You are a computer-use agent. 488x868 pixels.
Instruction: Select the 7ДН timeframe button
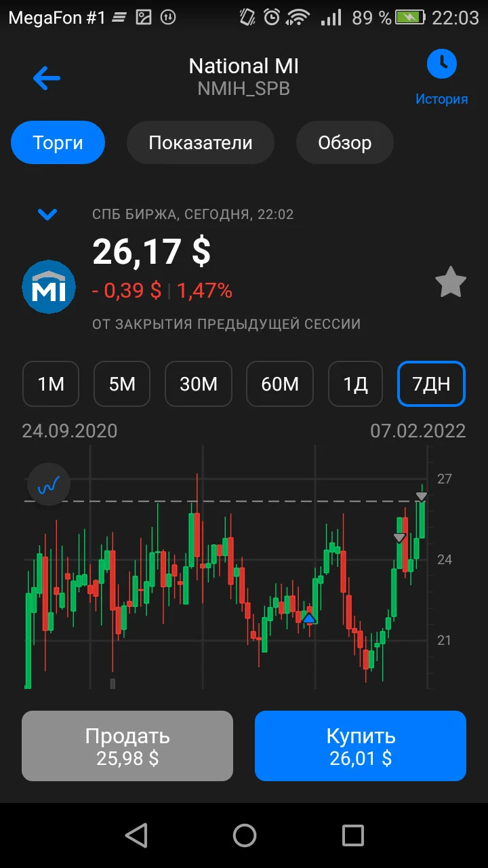(x=431, y=384)
